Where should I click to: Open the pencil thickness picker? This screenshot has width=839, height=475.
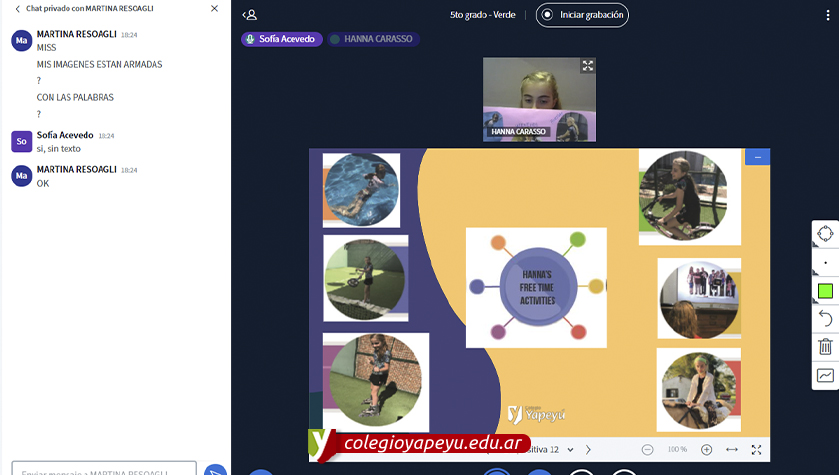(825, 262)
